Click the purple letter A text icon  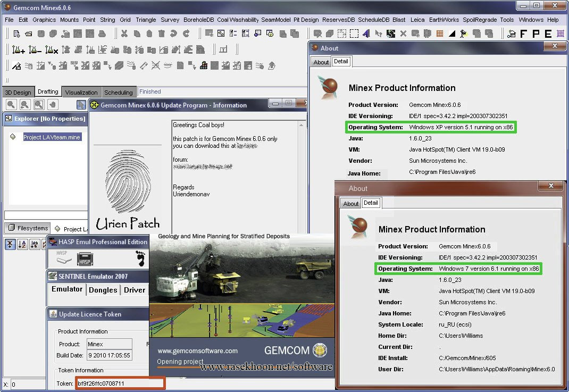[366, 34]
